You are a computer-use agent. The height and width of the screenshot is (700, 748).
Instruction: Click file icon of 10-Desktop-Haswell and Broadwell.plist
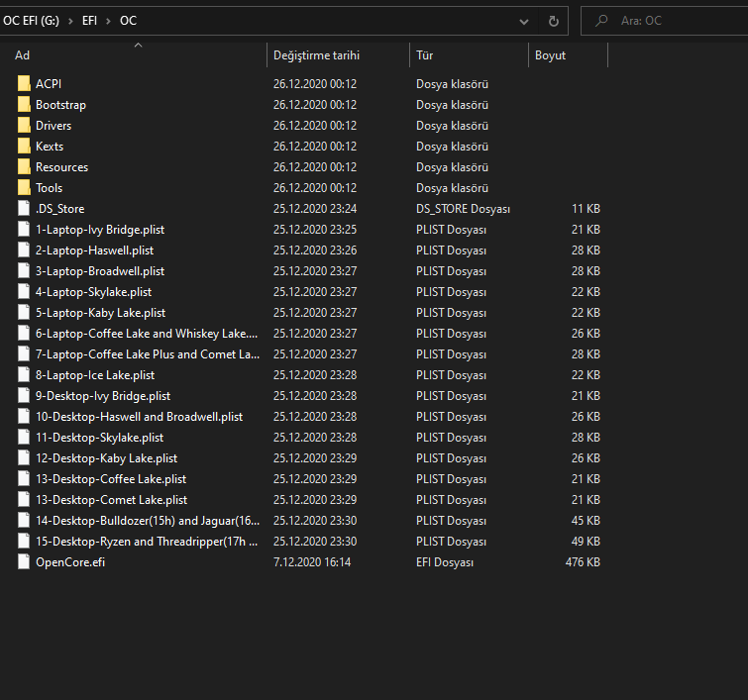(x=24, y=416)
